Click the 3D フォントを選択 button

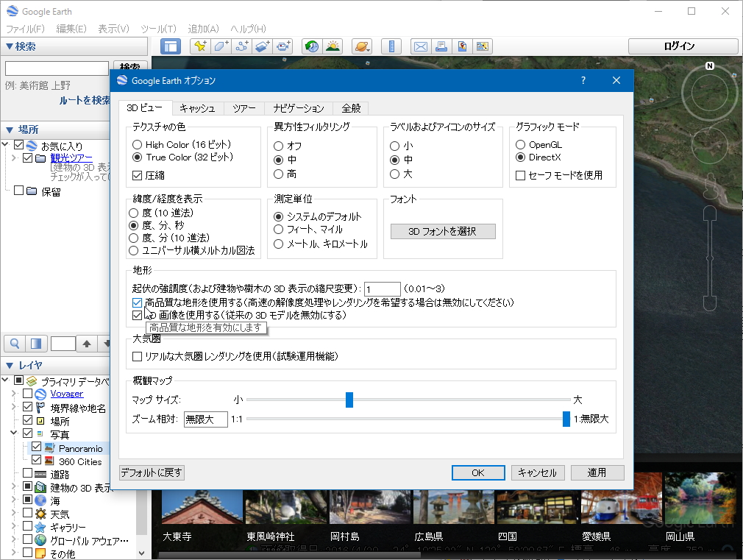442,231
